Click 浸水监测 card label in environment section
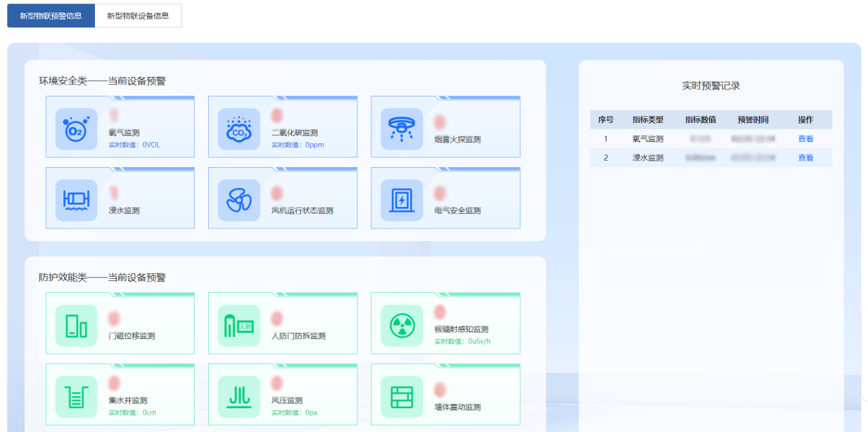This screenshot has height=432, width=868. tap(124, 210)
